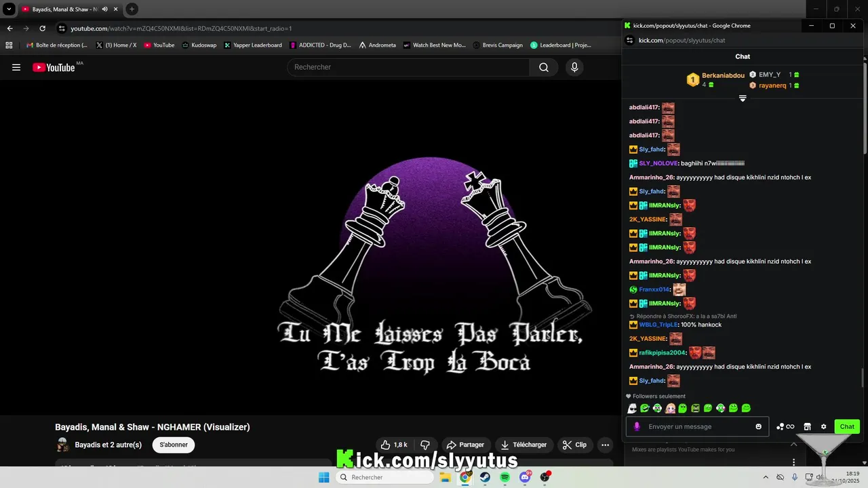
Task: Click the Windows taskbar Rechercher search box
Action: [x=384, y=477]
